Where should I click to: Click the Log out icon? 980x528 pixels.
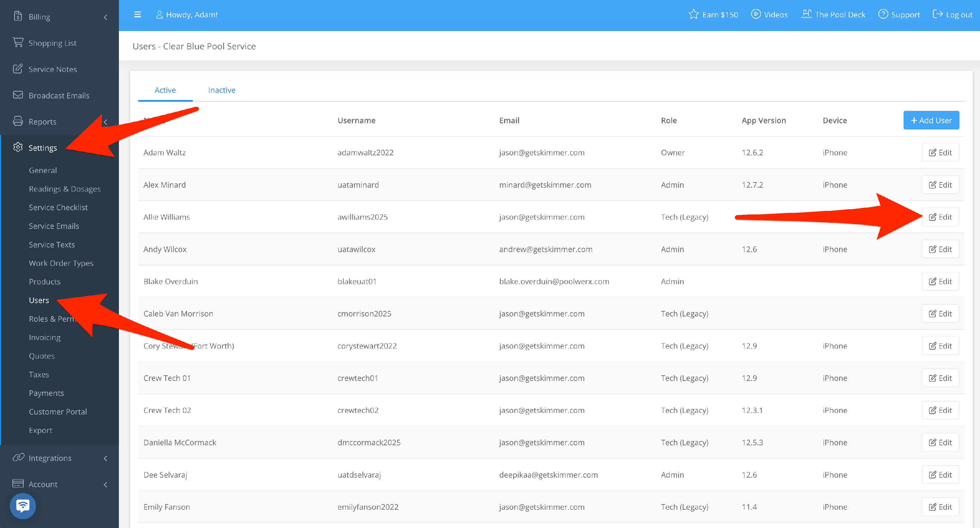pyautogui.click(x=938, y=14)
